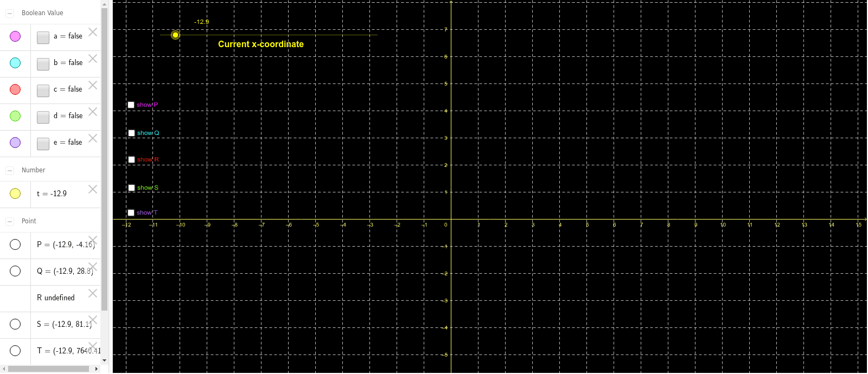Enable the show Q checkbox

click(x=131, y=133)
